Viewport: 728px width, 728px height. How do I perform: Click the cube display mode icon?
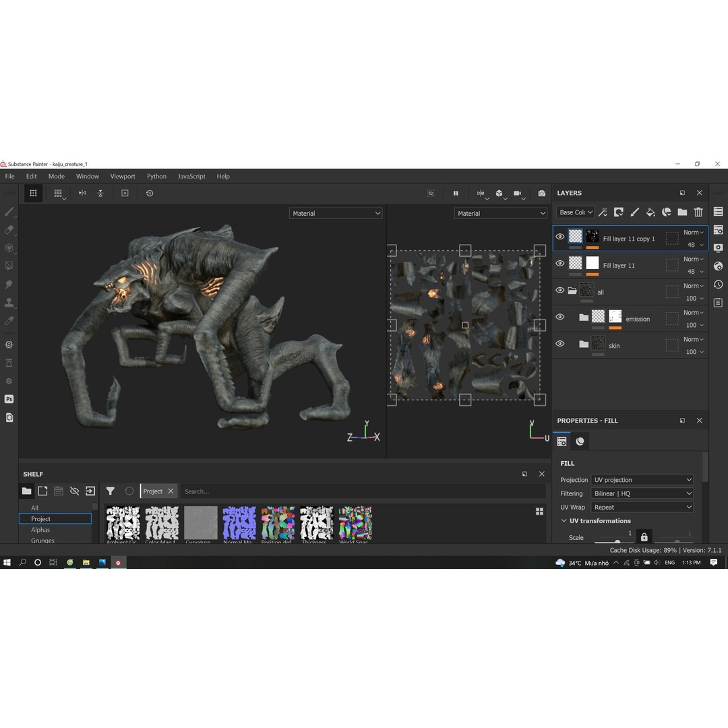click(499, 193)
